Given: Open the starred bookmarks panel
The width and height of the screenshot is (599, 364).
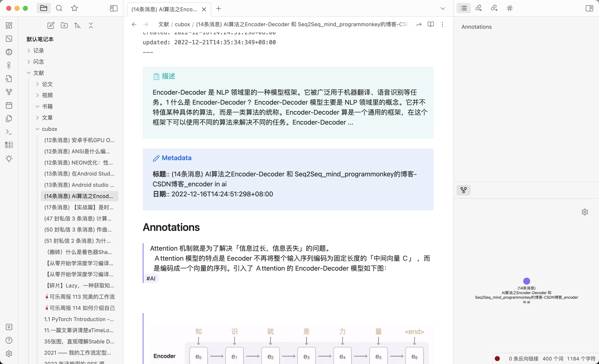Looking at the screenshot, I should (74, 8).
